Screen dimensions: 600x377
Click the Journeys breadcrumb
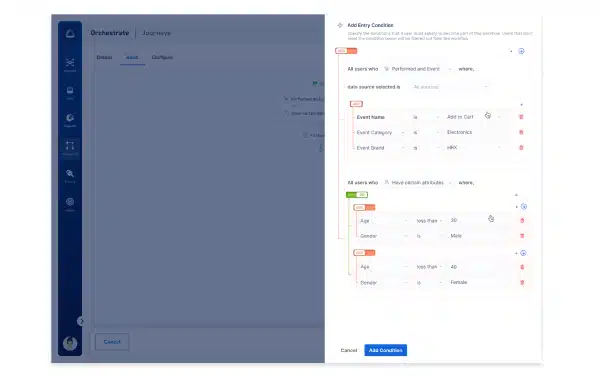tap(157, 33)
